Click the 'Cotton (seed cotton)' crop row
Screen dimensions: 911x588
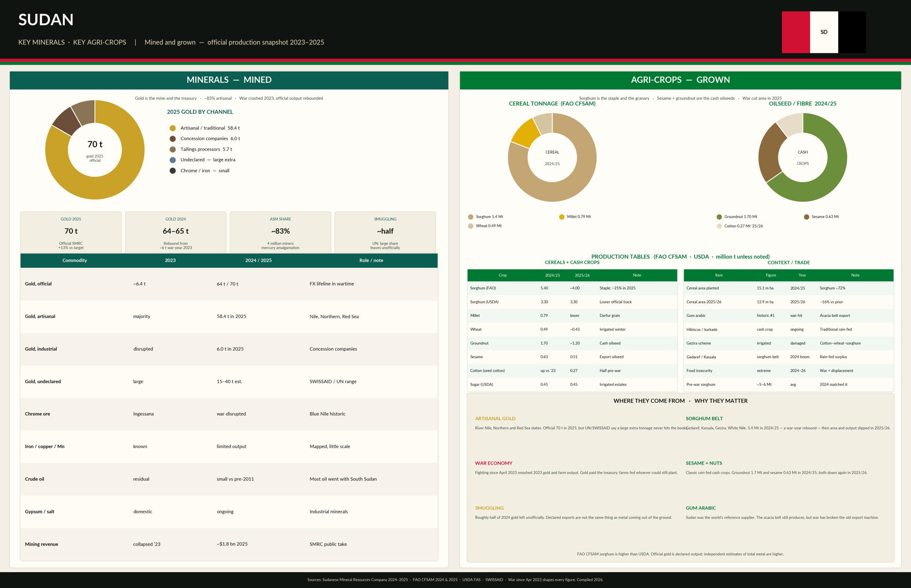(572, 371)
